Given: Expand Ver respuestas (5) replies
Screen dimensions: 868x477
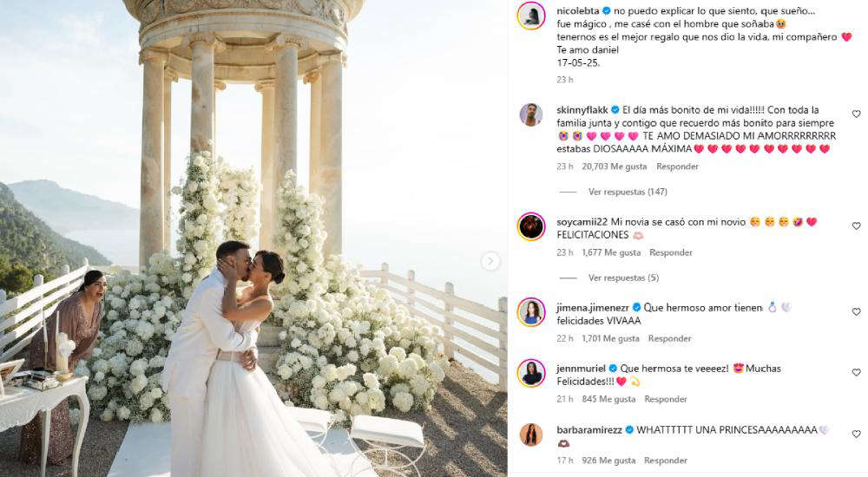Looking at the screenshot, I should pyautogui.click(x=623, y=278).
